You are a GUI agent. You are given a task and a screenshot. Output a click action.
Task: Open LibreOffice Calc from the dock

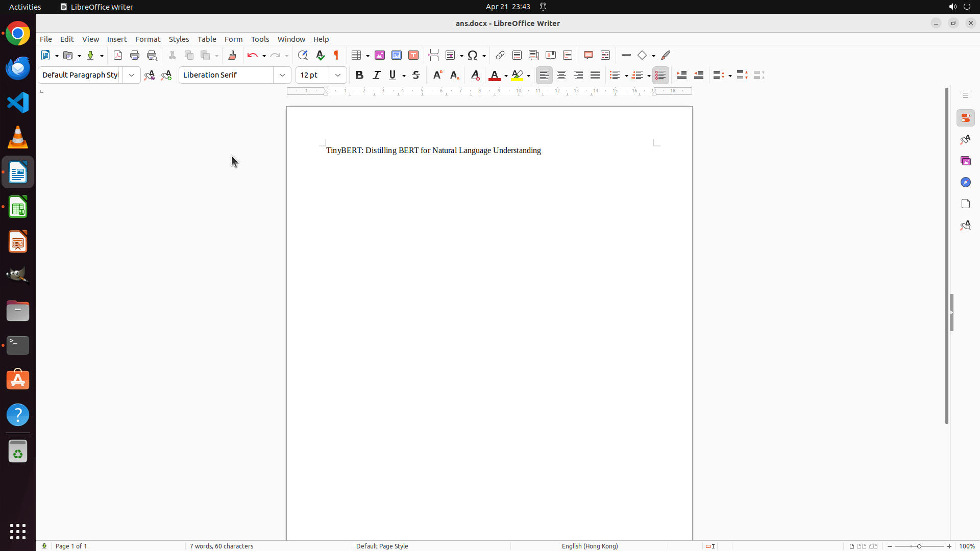point(18,207)
